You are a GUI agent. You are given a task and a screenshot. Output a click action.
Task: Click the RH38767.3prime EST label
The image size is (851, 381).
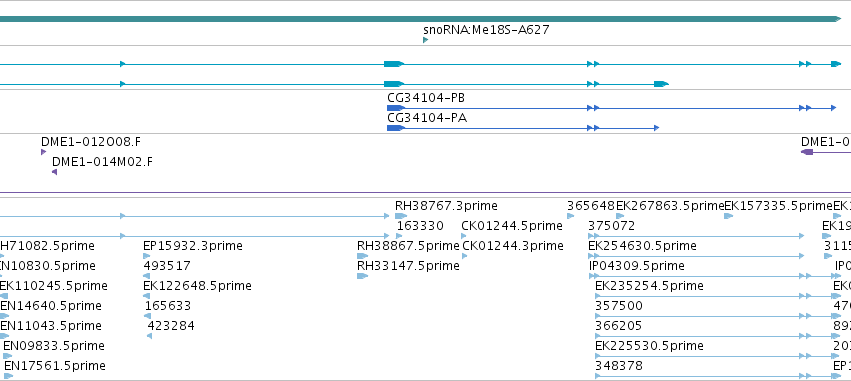(x=446, y=206)
